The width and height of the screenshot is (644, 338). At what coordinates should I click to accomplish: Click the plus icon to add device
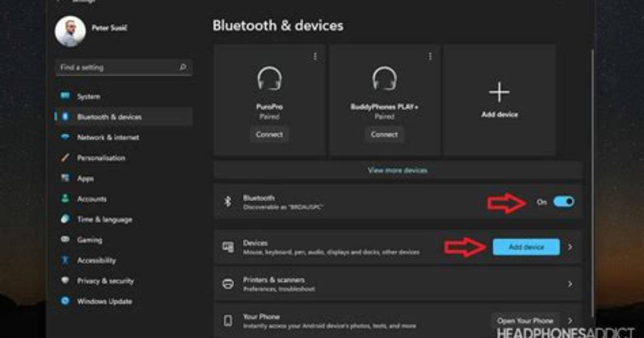pos(500,91)
